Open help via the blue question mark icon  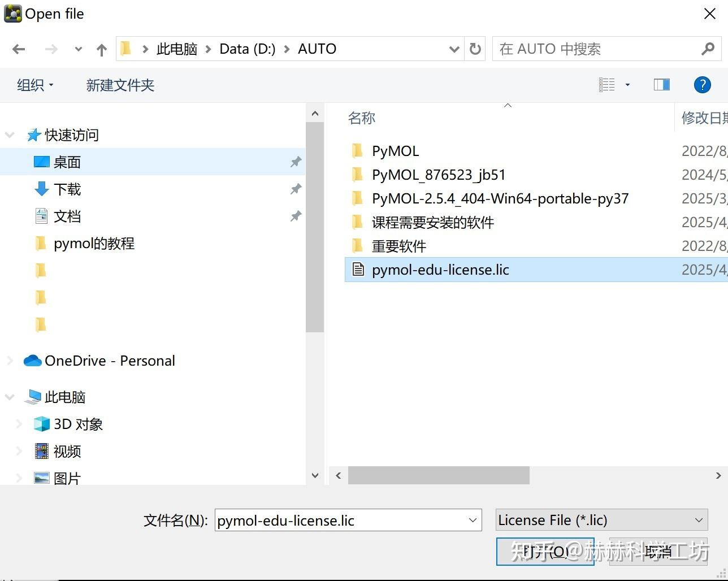coord(702,84)
